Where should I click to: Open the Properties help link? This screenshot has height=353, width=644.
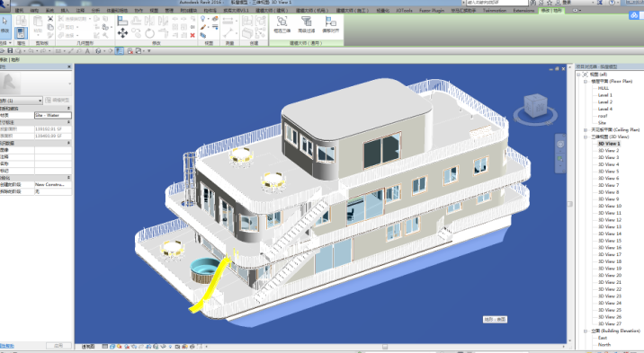6,346
